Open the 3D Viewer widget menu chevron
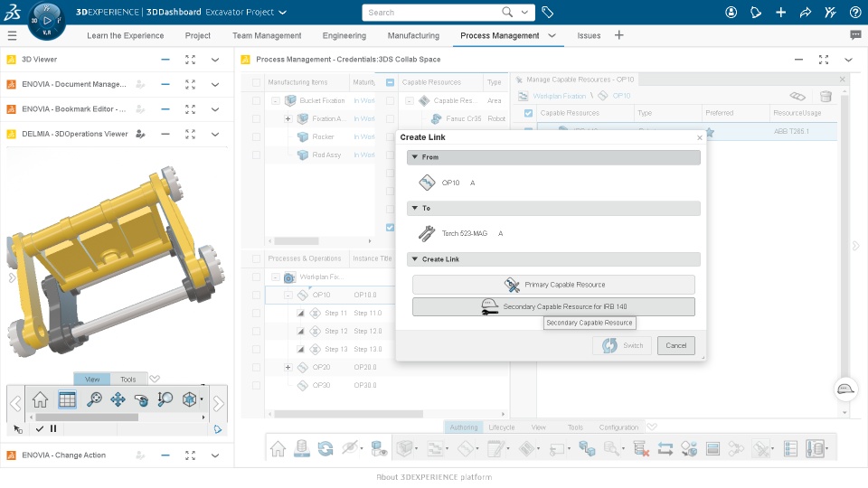Viewport: 868px width, 488px height. point(215,60)
